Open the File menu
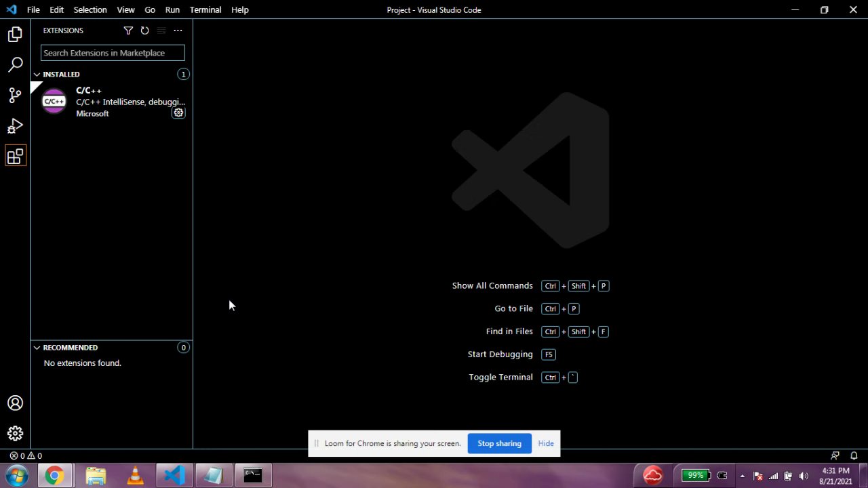Screen dimensions: 868x488 tap(33, 9)
